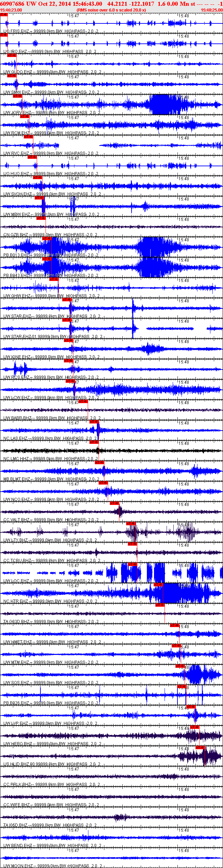Select the red pick marker on the UW BABR trace

(83, 401)
